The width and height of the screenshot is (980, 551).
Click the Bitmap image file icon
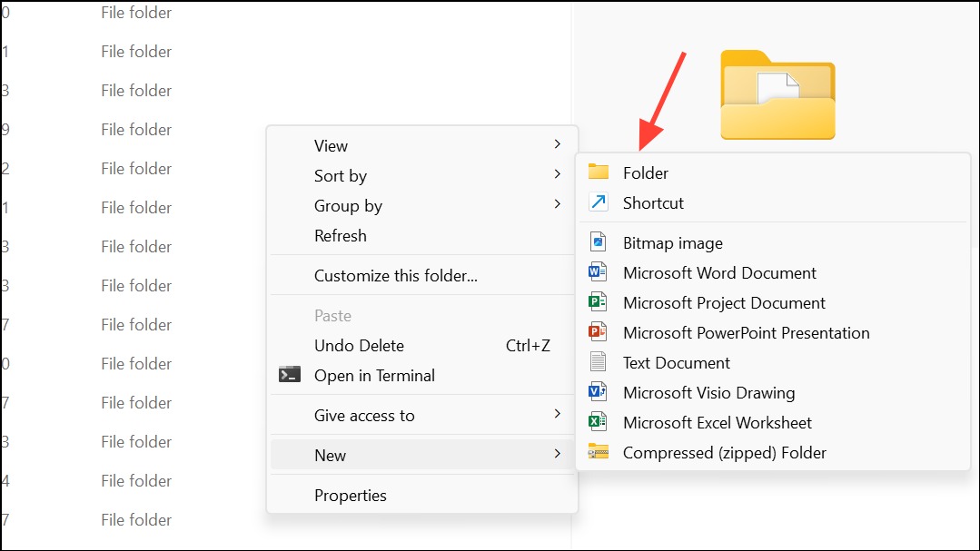coord(598,242)
